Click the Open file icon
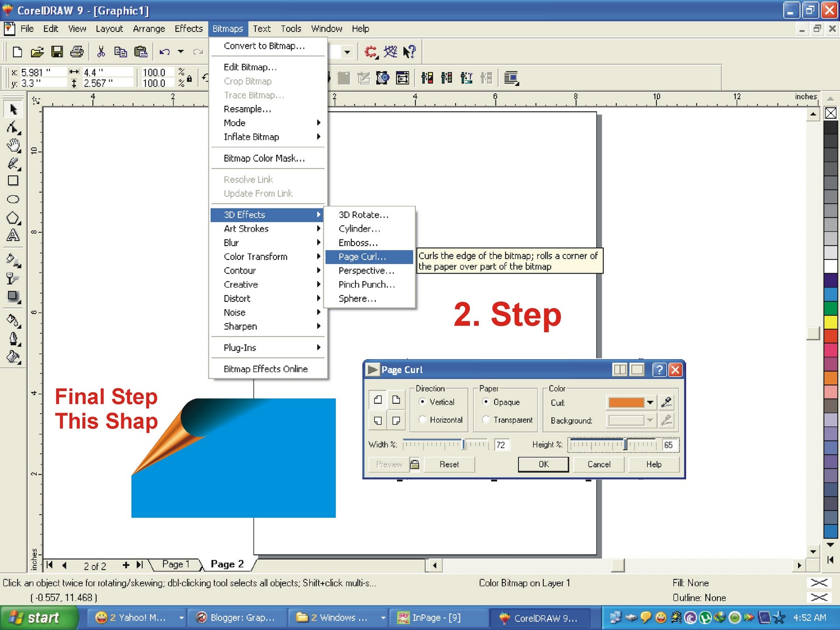 click(37, 51)
